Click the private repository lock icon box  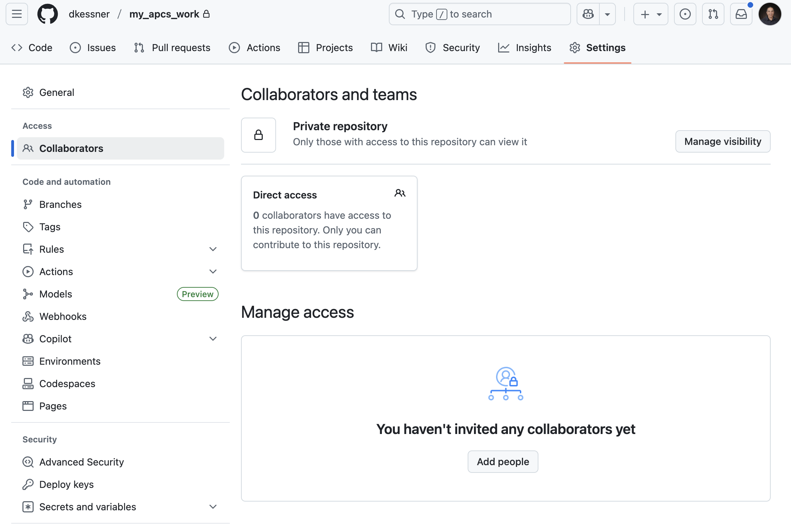(259, 135)
